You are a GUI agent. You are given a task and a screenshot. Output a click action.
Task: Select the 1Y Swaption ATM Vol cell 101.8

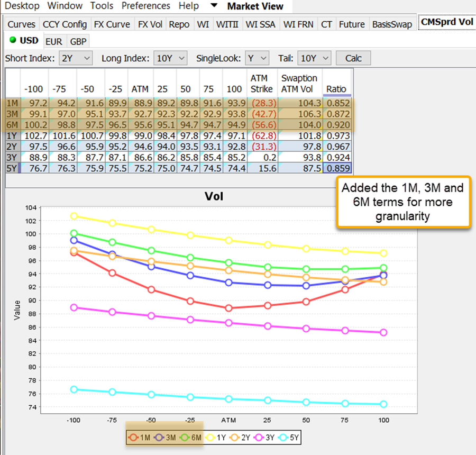(x=300, y=136)
